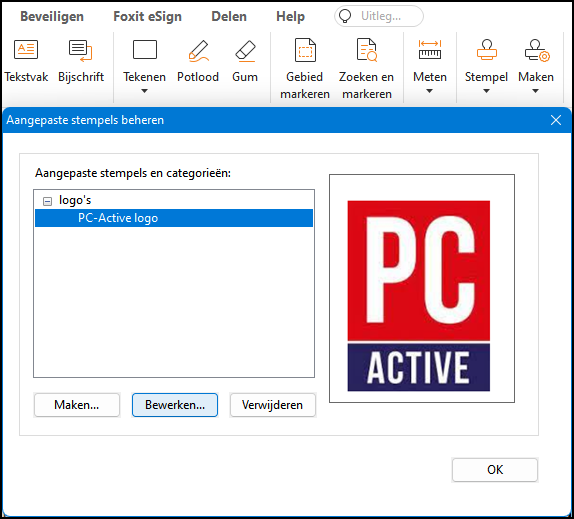Open the Stempel dropdown arrow
574x519 pixels.
click(x=486, y=91)
